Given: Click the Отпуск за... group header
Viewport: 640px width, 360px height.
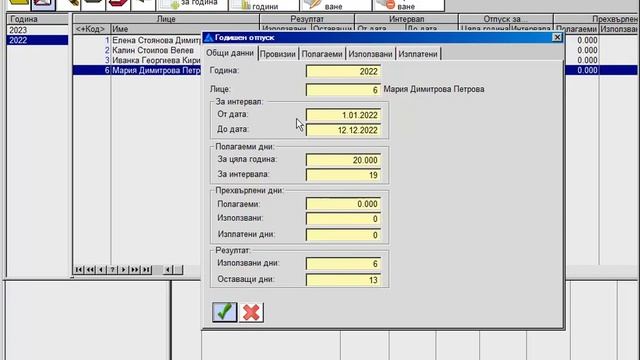Looking at the screenshot, I should click(x=506, y=19).
